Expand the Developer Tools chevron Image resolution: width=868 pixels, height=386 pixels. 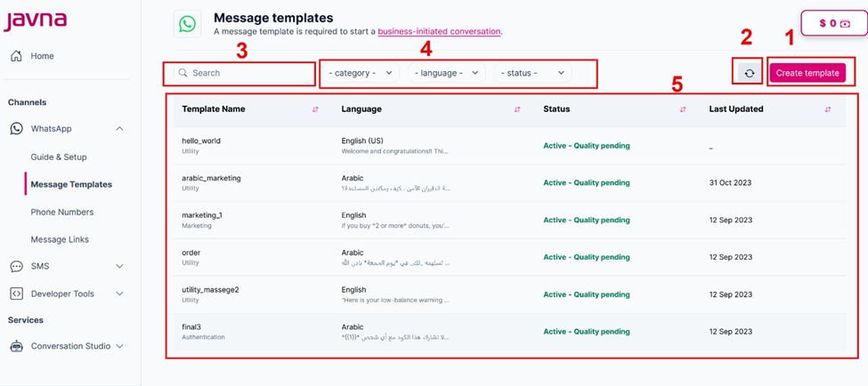point(119,294)
